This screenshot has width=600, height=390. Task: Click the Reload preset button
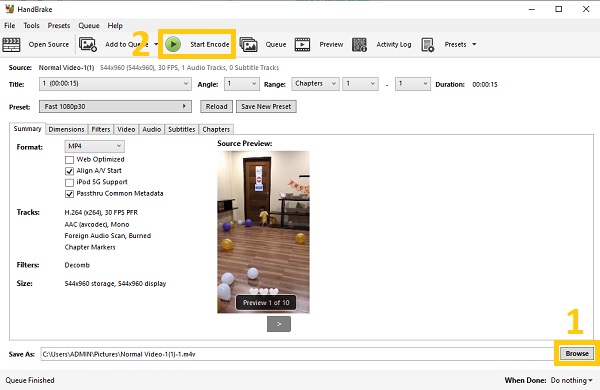click(216, 106)
